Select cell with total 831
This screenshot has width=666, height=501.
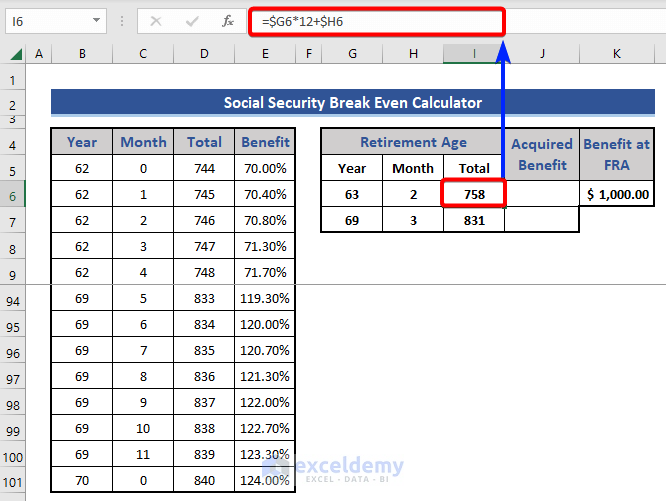pyautogui.click(x=474, y=220)
